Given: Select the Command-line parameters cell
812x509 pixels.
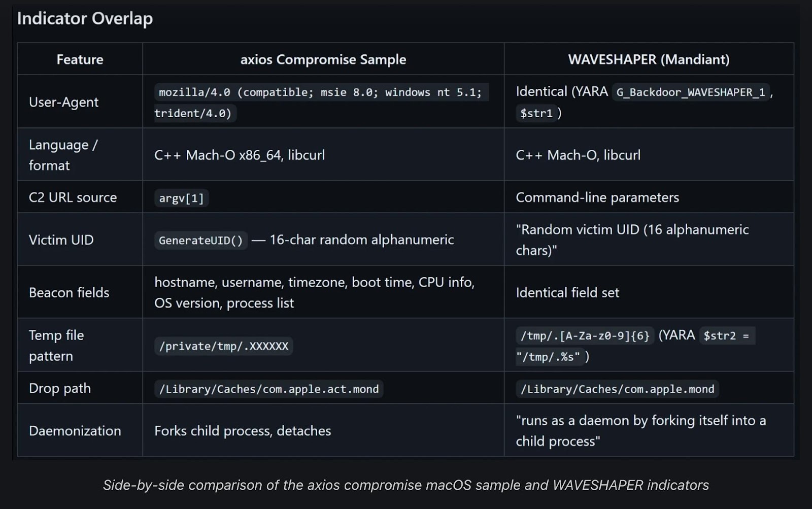Looking at the screenshot, I should click(597, 197).
